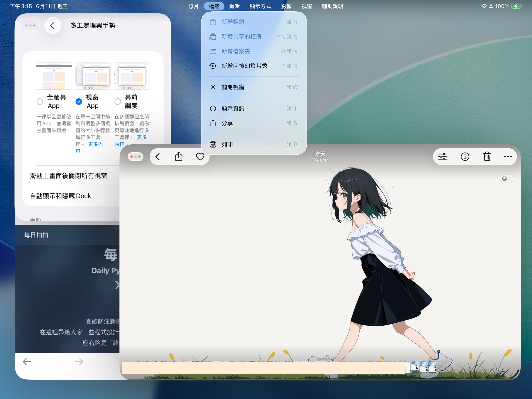532x399 pixels.
Task: Click the shared album icon in File menu
Action: tap(213, 37)
